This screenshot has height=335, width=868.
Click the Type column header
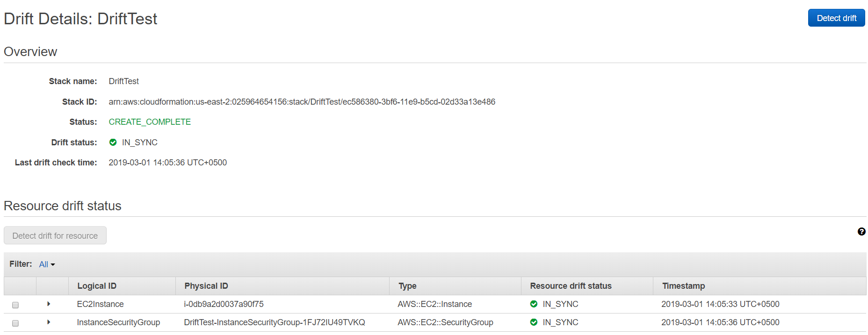[407, 286]
